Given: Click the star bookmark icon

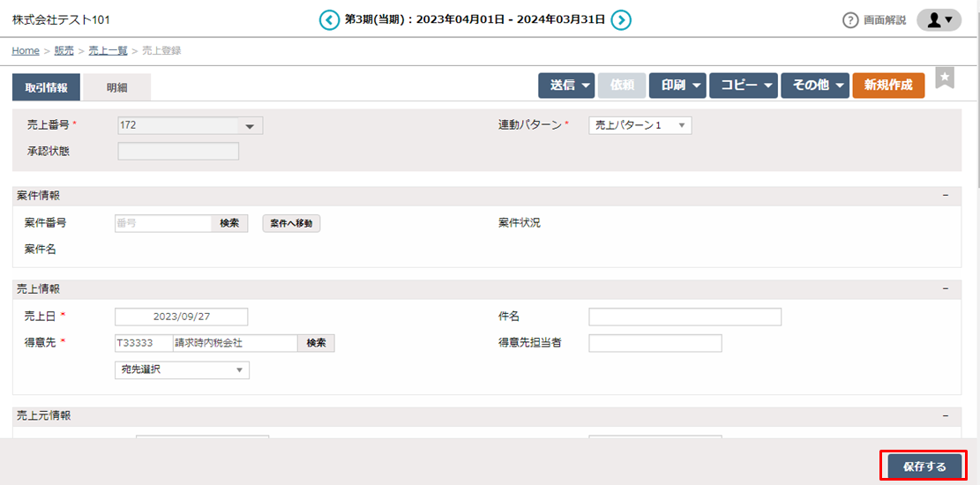Looking at the screenshot, I should click(945, 78).
